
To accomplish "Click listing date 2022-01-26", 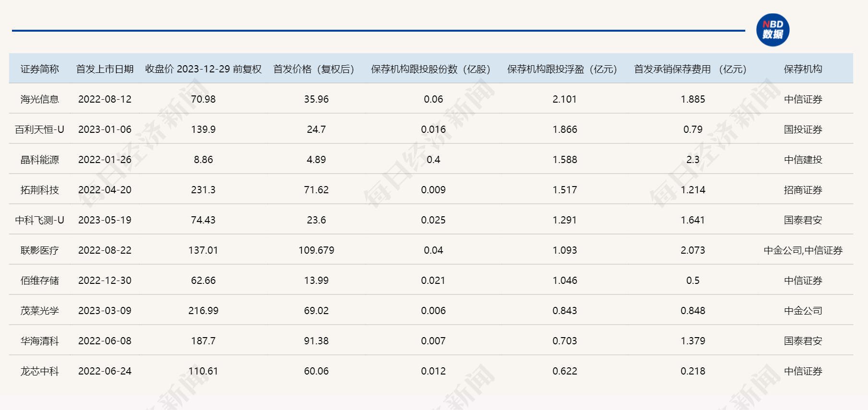I will point(105,160).
